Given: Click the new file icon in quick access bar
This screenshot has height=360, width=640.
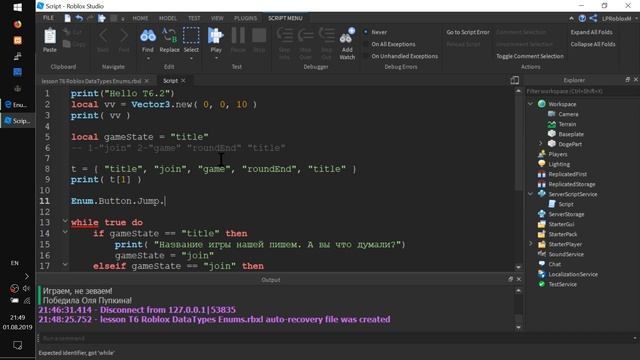Looking at the screenshot, I should [x=67, y=18].
